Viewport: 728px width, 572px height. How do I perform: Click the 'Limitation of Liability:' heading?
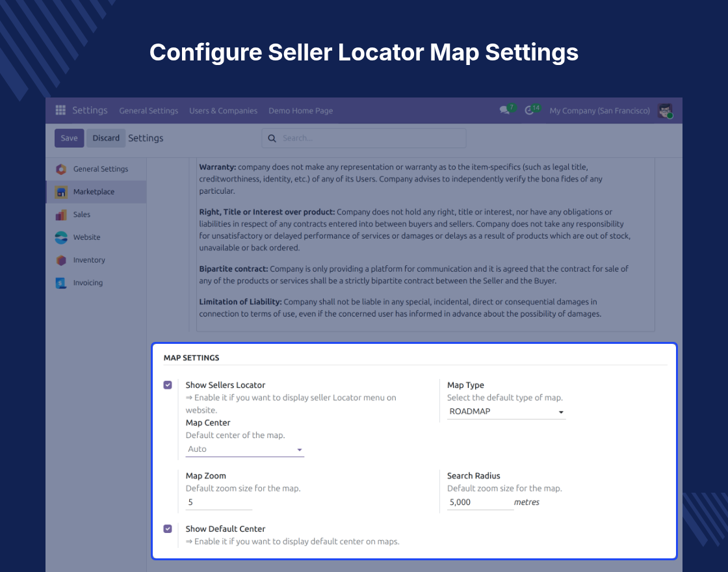[x=240, y=302]
